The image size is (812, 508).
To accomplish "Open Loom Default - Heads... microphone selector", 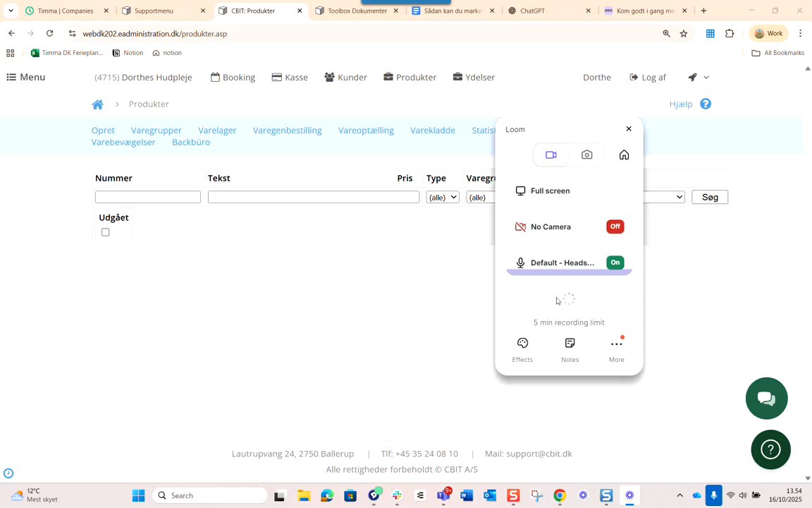I will tap(555, 262).
